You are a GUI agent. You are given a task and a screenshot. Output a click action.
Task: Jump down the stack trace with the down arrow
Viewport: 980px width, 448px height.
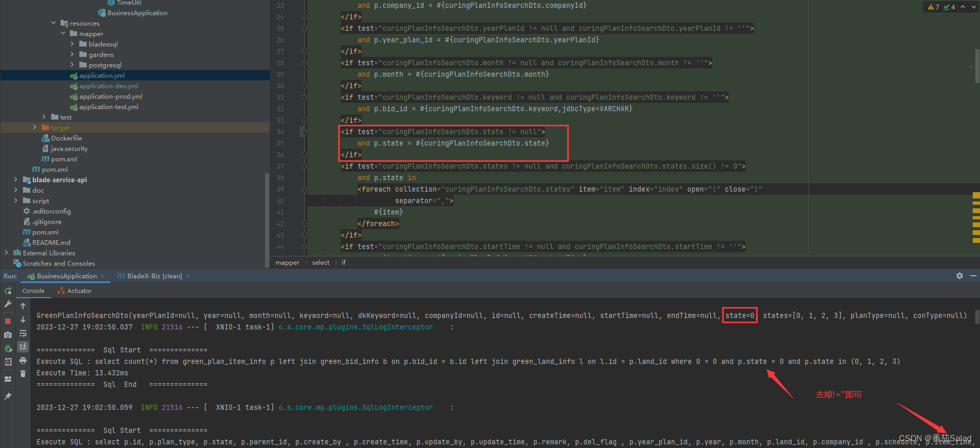click(23, 320)
